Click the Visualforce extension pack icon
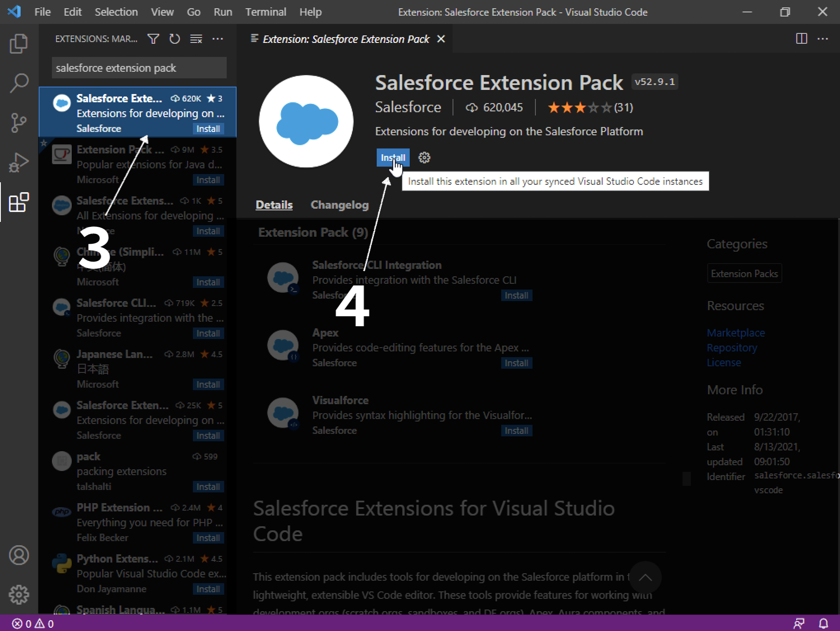 click(x=283, y=413)
